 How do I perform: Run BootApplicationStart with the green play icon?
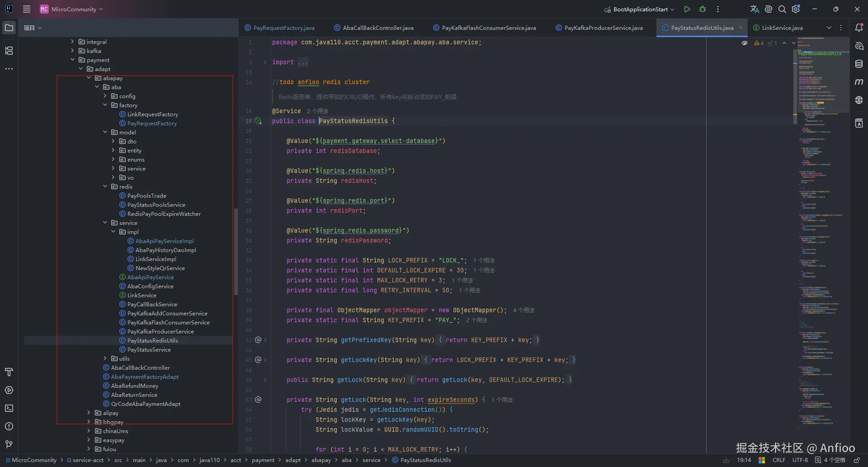pos(687,9)
